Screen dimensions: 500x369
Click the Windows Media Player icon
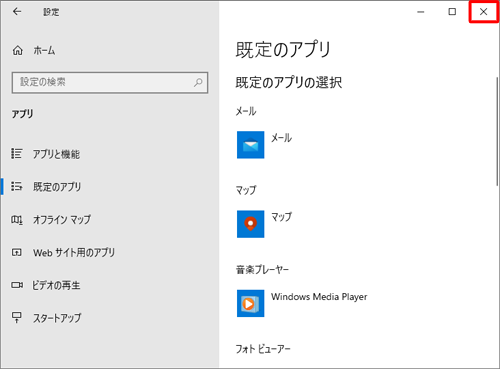coord(251,303)
